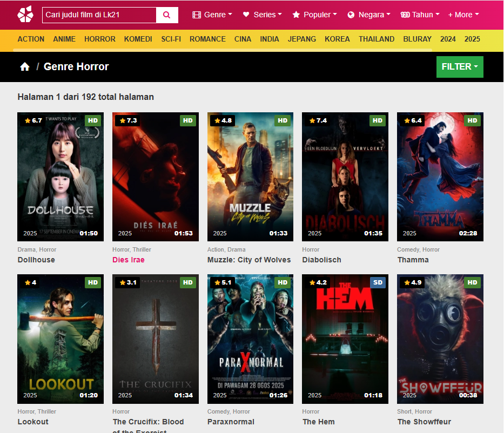
Task: Click the HD badge on The Showffeur
Action: (x=473, y=283)
